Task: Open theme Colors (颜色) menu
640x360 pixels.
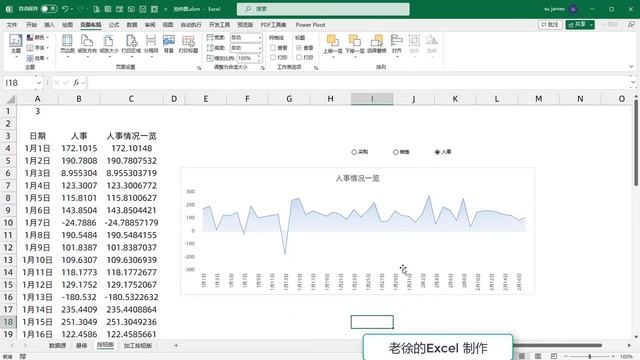Action: click(38, 37)
